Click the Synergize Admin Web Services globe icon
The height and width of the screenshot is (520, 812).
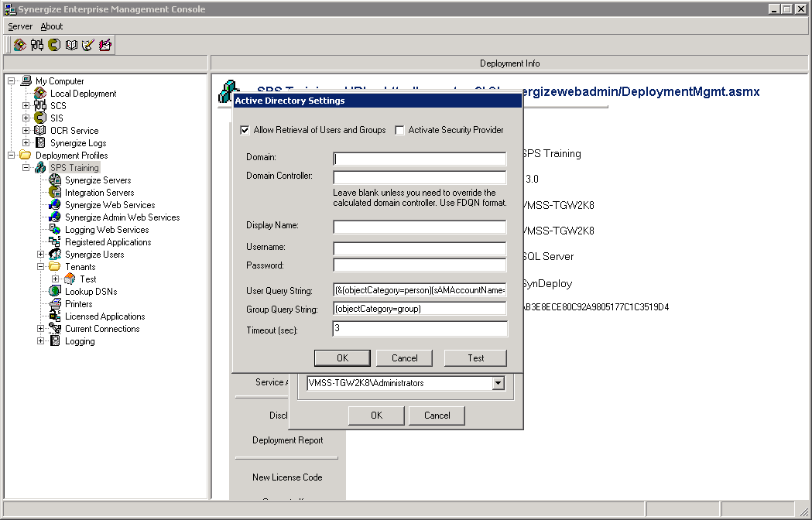[x=55, y=217]
